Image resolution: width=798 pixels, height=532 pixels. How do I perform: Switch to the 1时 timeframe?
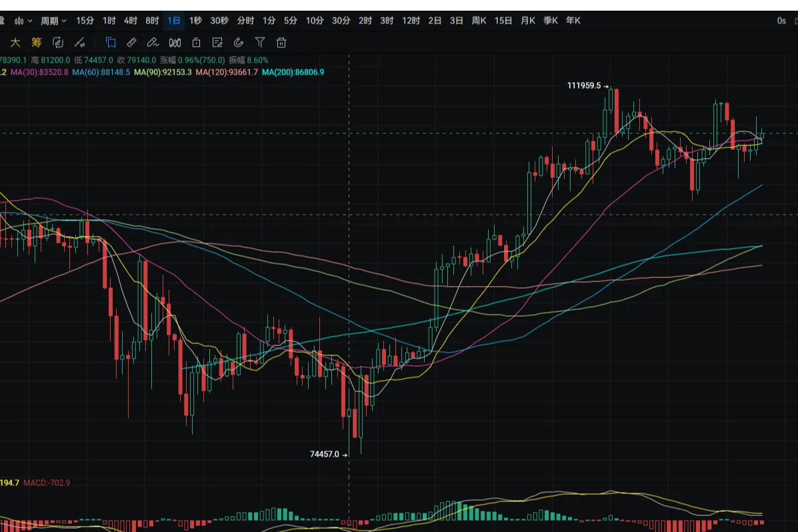[x=109, y=21]
